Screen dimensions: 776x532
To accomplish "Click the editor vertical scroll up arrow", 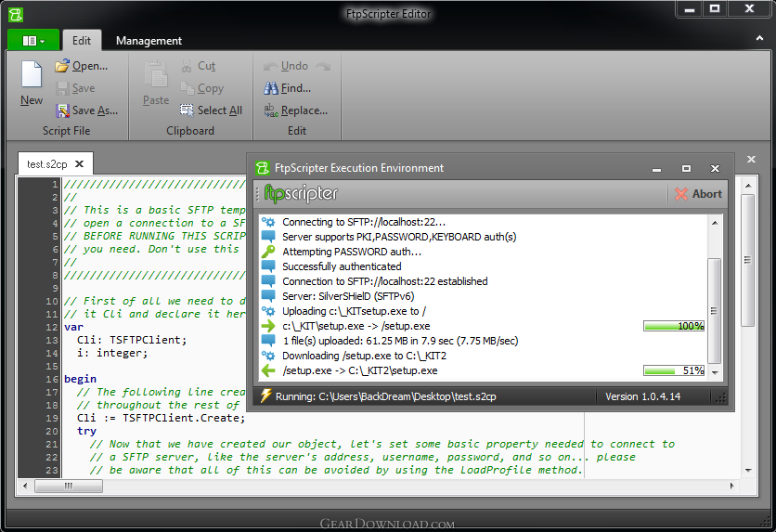I will [748, 186].
